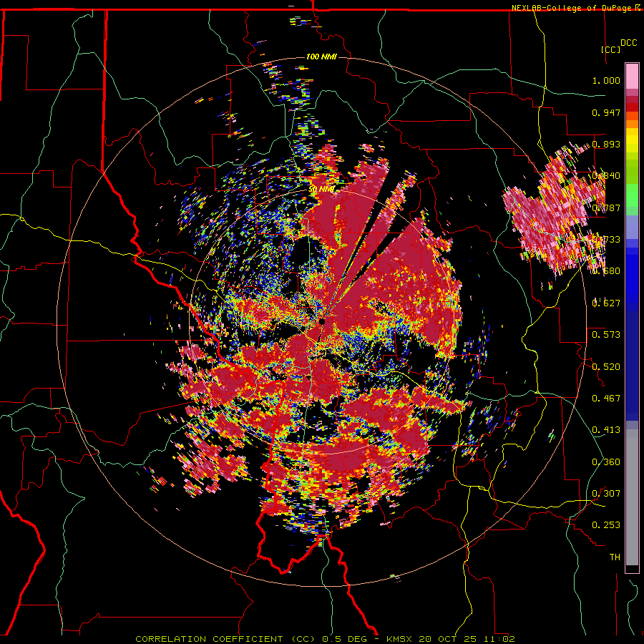The image size is (644, 644).
Task: Click the Correlation Coefficient caption at bottom
Action: pyautogui.click(x=325, y=639)
